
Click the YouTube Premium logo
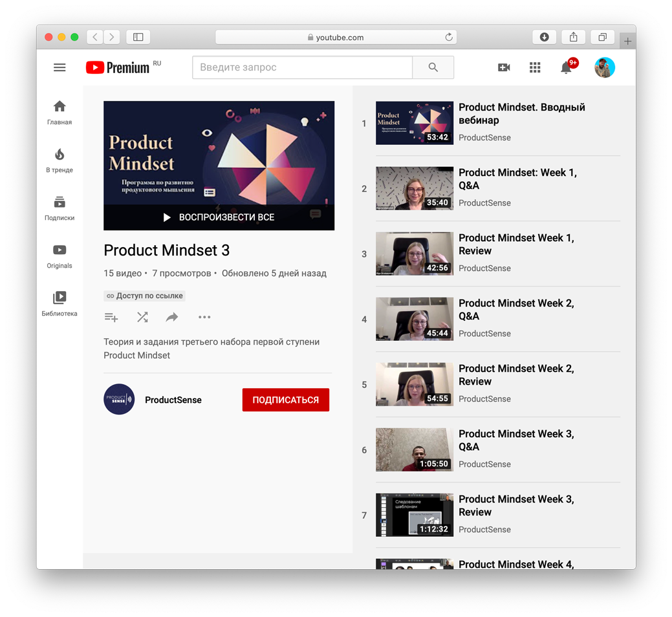pyautogui.click(x=118, y=67)
